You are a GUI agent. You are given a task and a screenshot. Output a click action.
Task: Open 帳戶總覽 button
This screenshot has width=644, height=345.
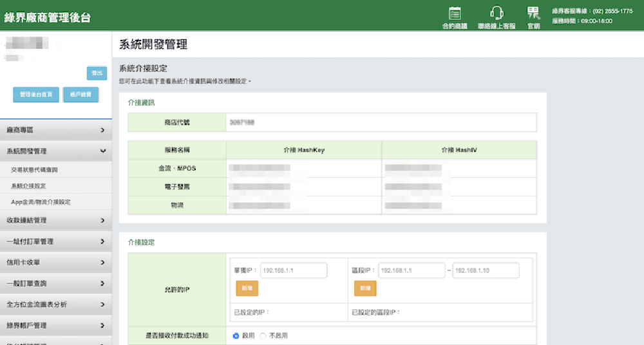tap(80, 95)
